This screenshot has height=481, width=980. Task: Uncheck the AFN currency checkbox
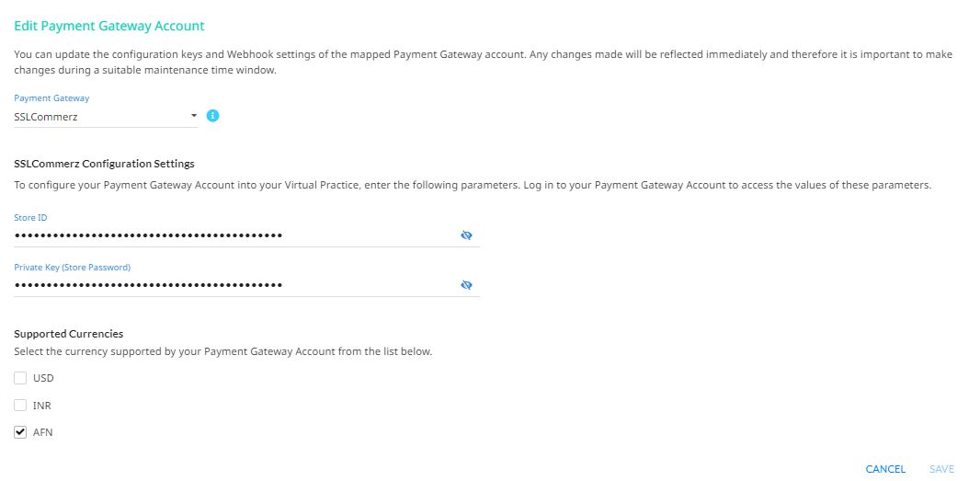pyautogui.click(x=20, y=432)
